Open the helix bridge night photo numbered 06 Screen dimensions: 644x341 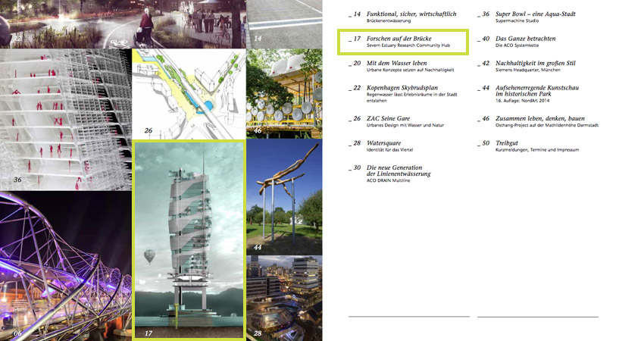(x=66, y=266)
